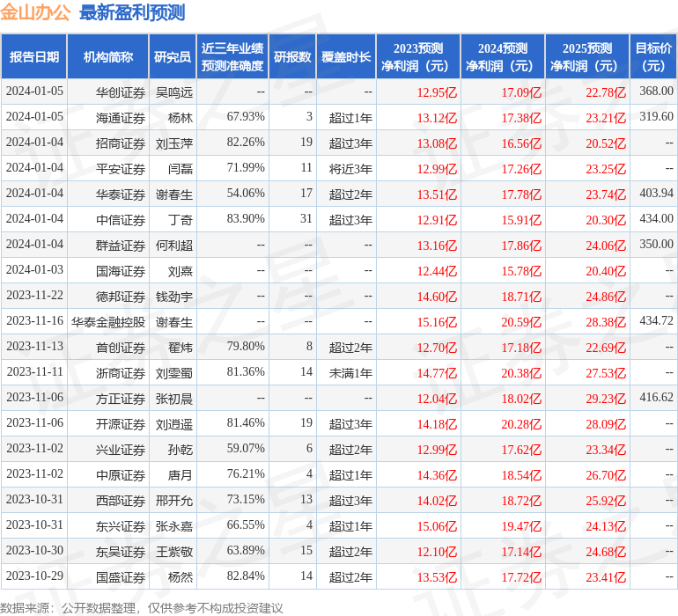Click the 金山办公 title text

(x=35, y=12)
